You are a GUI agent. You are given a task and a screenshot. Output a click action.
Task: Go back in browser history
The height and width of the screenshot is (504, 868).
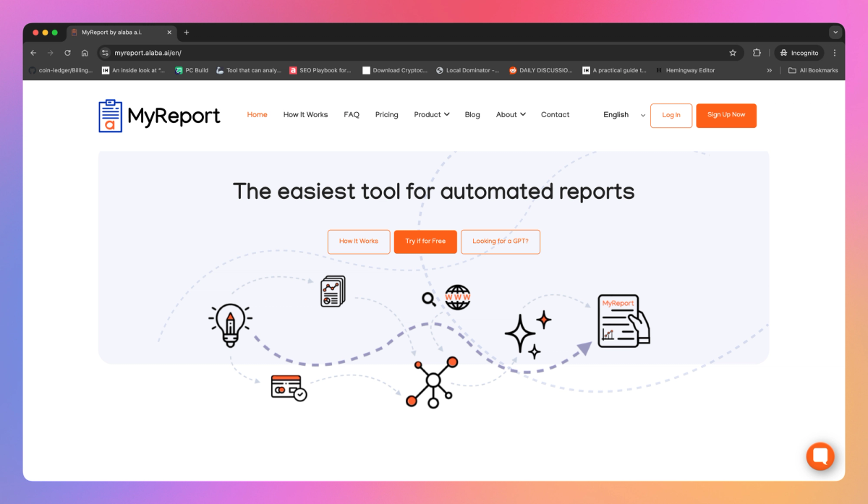33,53
